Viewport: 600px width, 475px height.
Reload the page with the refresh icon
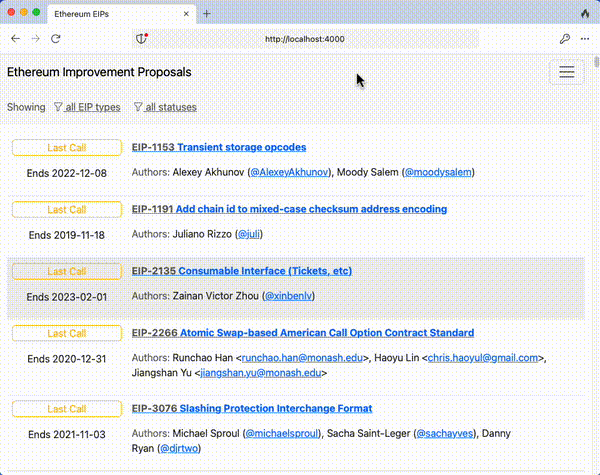tap(56, 39)
